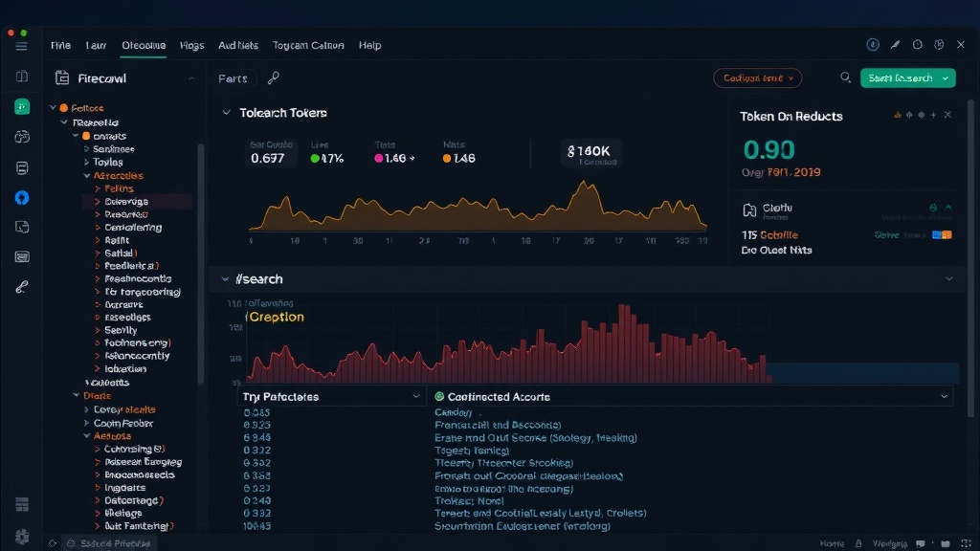Click the tree panel vertical scrollbar
Screen dimensions: 980x551
(200, 263)
